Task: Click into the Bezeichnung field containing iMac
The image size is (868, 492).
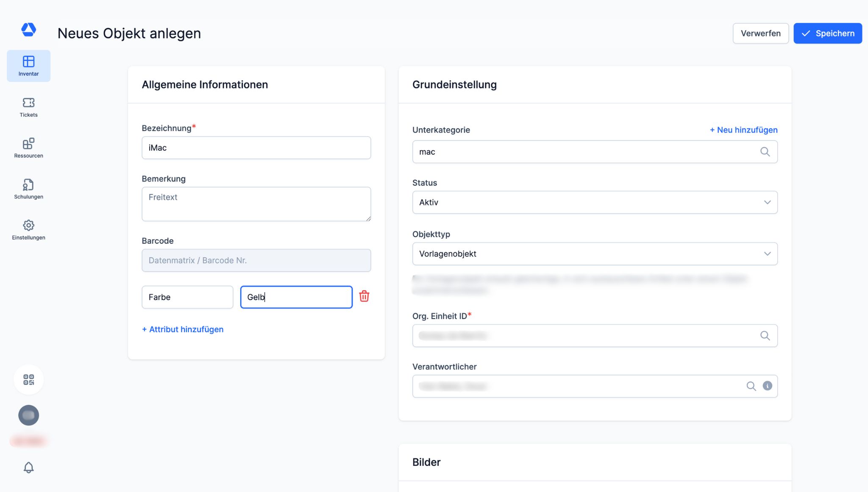Action: point(256,148)
